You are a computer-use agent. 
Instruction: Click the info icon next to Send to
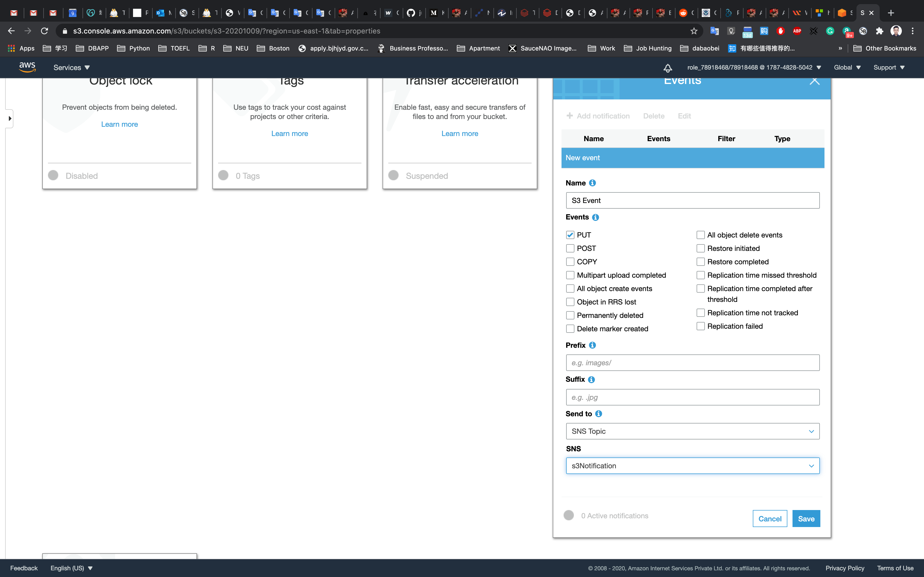point(598,414)
